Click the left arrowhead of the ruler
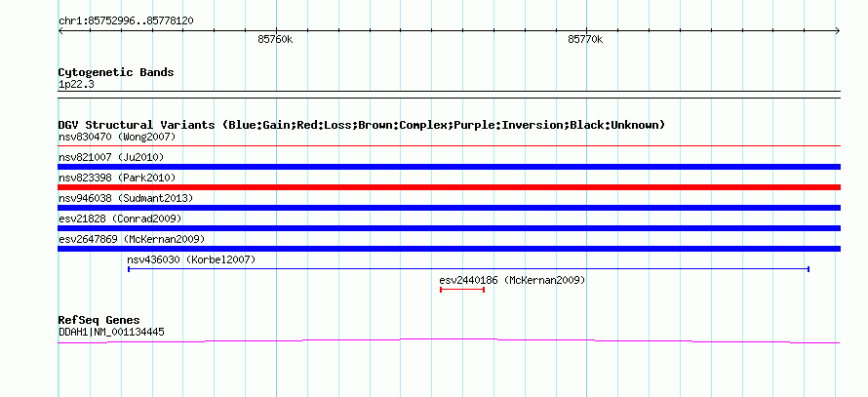 click(60, 31)
